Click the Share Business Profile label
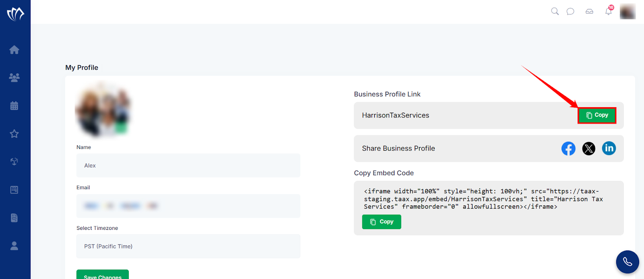This screenshot has height=279, width=644. (x=398, y=149)
